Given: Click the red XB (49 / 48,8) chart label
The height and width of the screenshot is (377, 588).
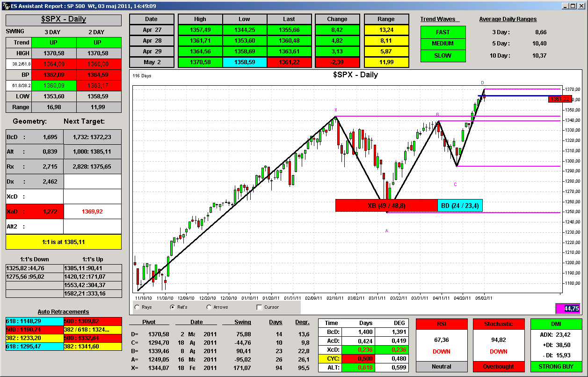Looking at the screenshot, I should point(386,205).
